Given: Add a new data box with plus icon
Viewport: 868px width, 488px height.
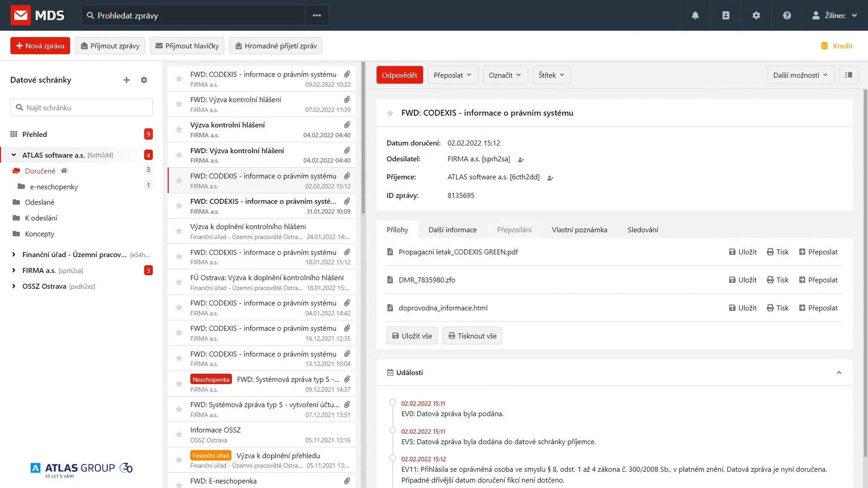Looking at the screenshot, I should [127, 80].
